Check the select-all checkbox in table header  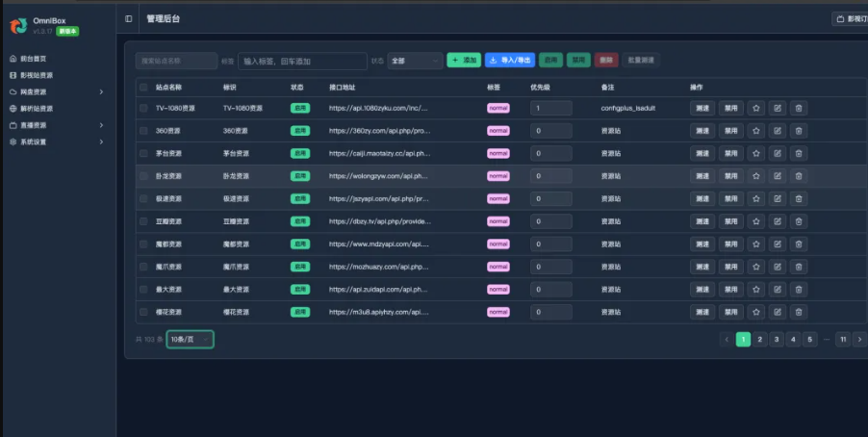pyautogui.click(x=143, y=87)
